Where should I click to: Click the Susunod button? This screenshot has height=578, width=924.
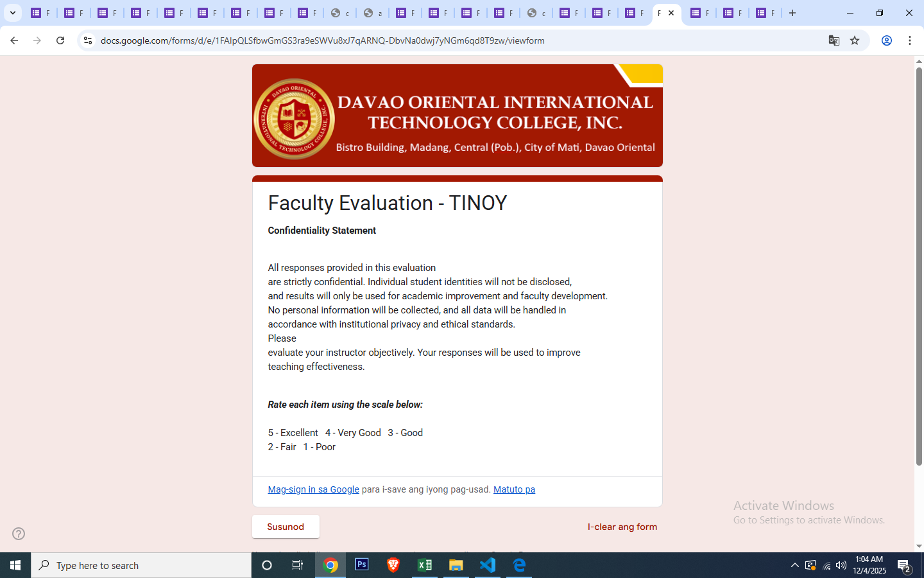(x=286, y=527)
